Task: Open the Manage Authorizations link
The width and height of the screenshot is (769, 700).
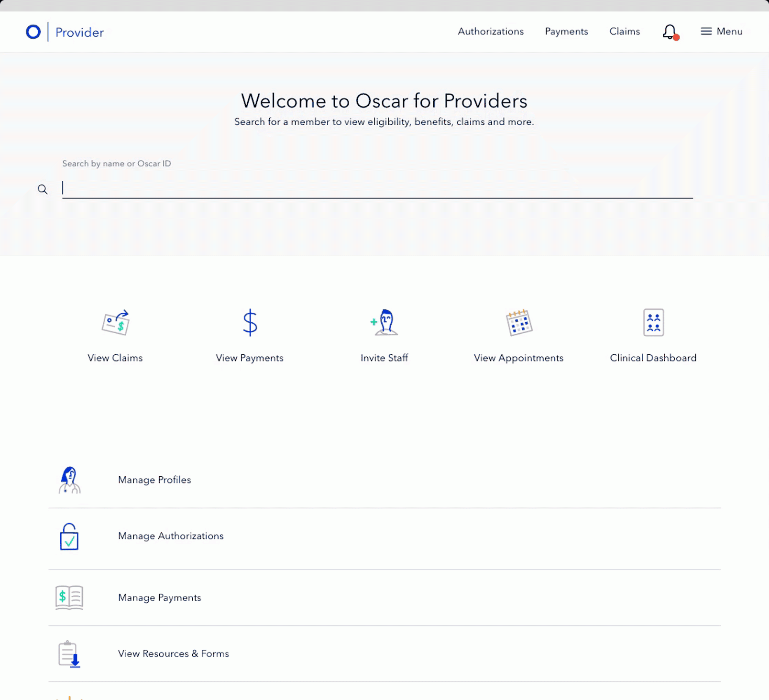Action: pos(171,536)
